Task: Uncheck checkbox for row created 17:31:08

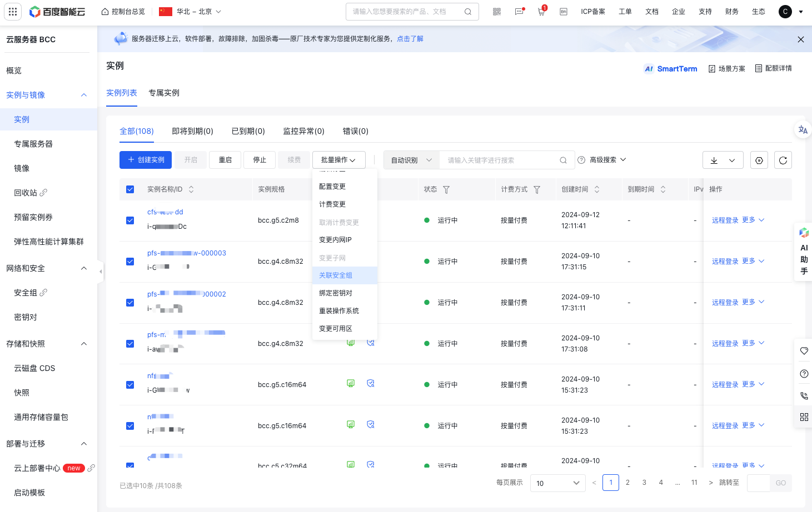Action: [130, 344]
